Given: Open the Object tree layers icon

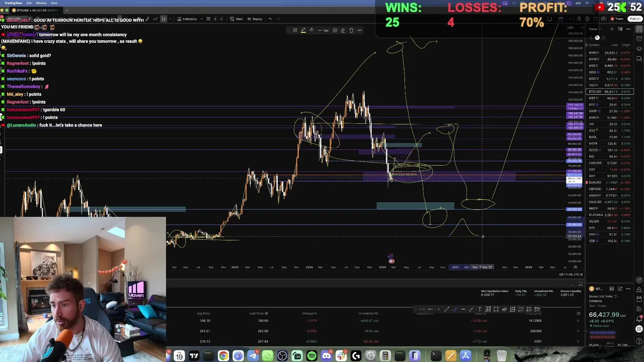Looking at the screenshot, I should (639, 49).
